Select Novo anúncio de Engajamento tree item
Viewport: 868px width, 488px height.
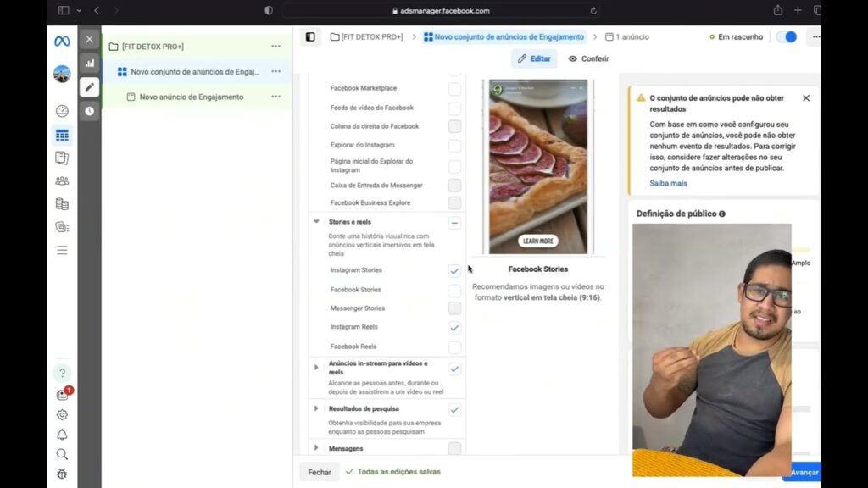pos(191,97)
